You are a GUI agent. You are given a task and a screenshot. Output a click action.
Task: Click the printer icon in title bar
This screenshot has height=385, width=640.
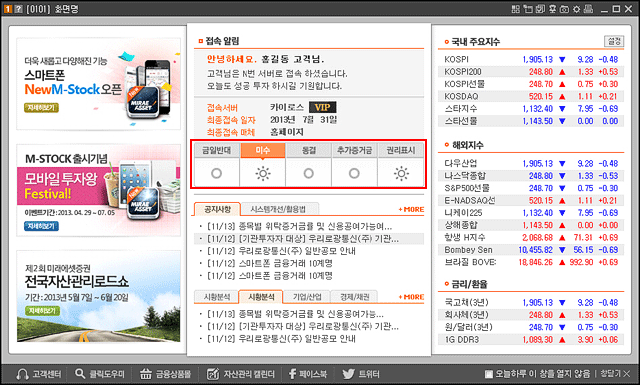click(x=588, y=9)
